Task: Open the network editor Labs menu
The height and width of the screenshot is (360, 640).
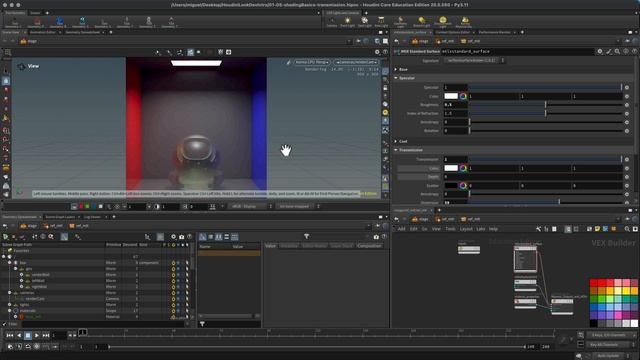Action: point(480,229)
